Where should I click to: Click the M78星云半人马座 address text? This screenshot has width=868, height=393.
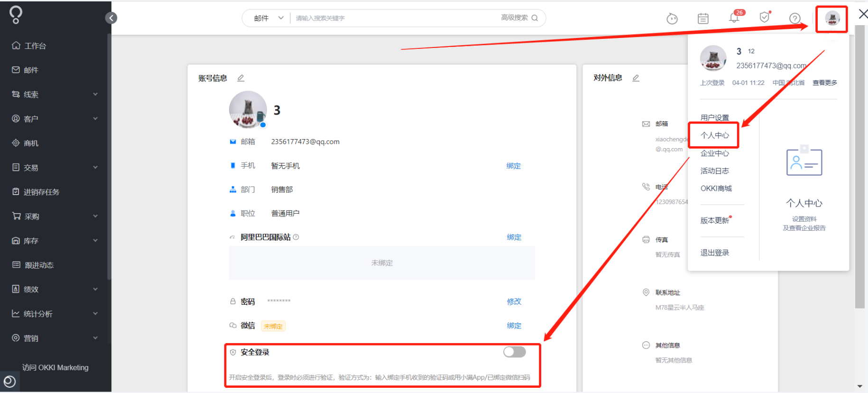click(x=680, y=308)
